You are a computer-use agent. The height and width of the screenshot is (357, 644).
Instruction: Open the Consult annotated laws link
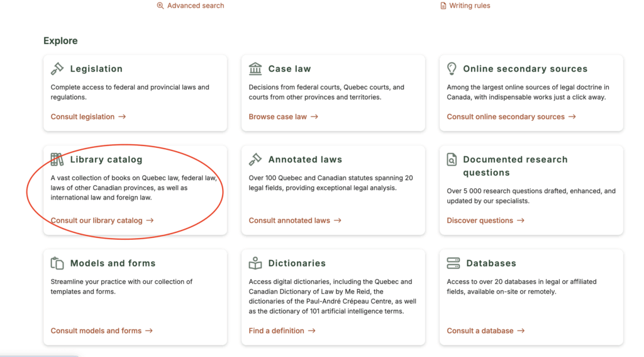coord(294,220)
